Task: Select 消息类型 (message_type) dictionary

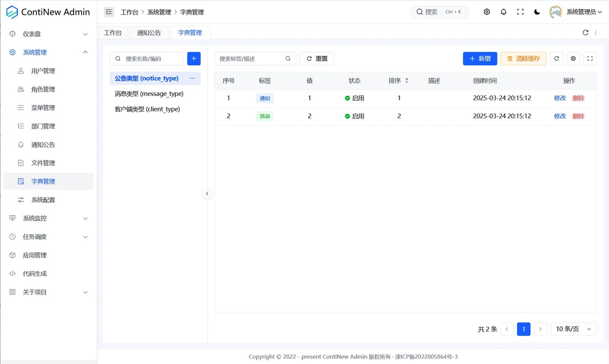Action: click(x=155, y=94)
